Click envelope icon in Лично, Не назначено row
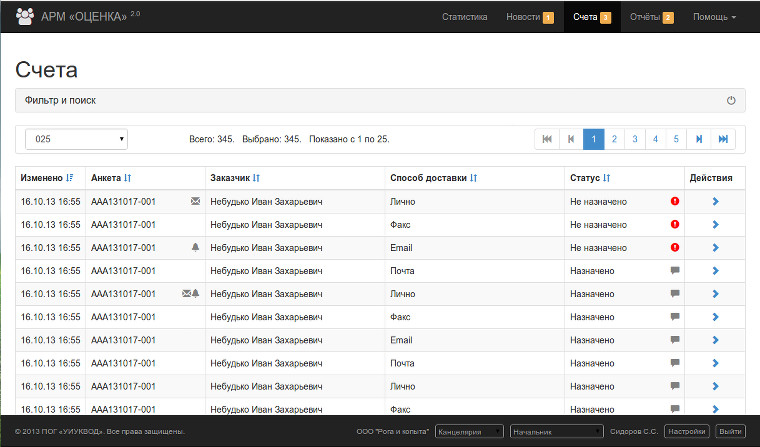The height and width of the screenshot is (447, 760). (x=195, y=201)
